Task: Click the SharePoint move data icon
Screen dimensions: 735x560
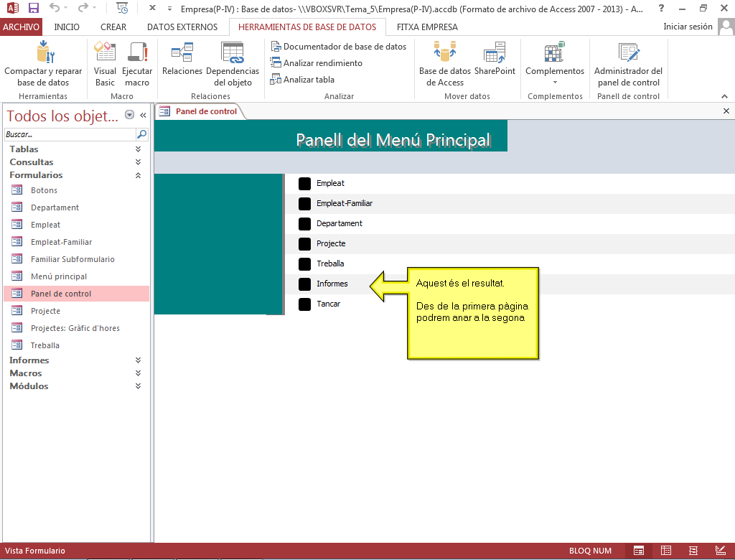Action: click(495, 52)
